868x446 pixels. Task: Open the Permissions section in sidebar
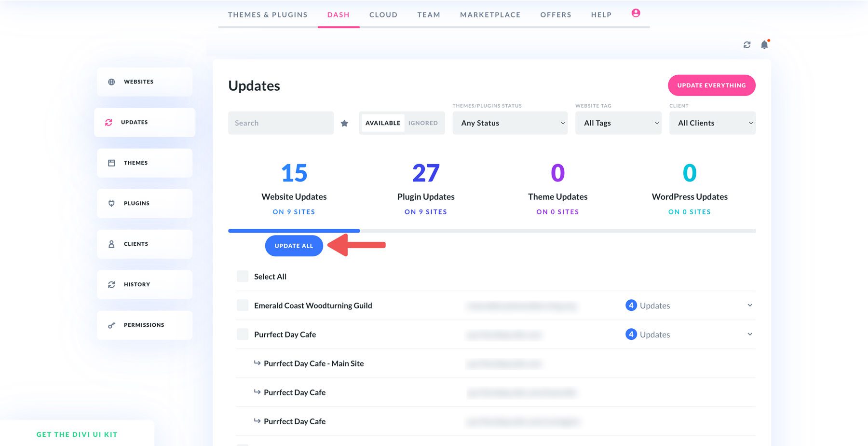[x=143, y=325]
